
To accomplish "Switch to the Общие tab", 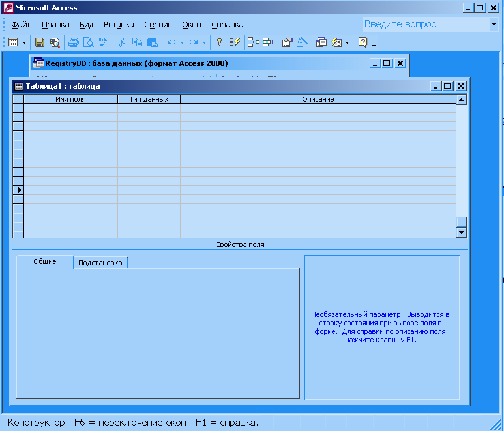I will click(45, 261).
